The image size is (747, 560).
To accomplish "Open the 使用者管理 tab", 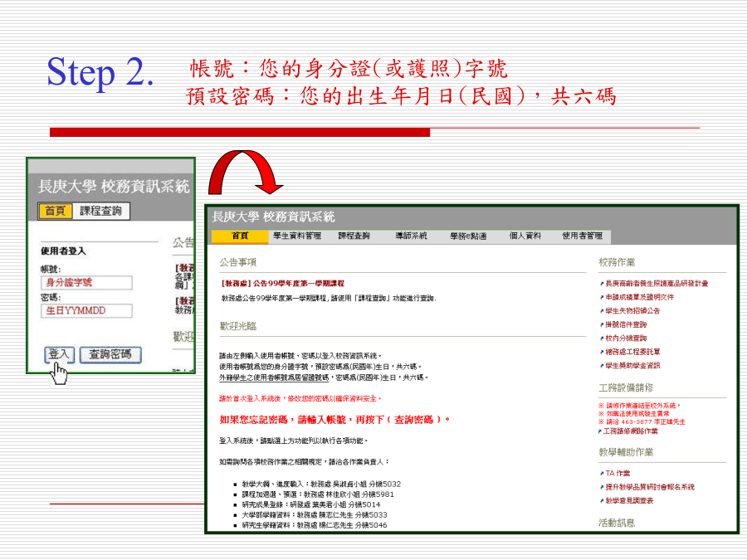I will click(582, 236).
